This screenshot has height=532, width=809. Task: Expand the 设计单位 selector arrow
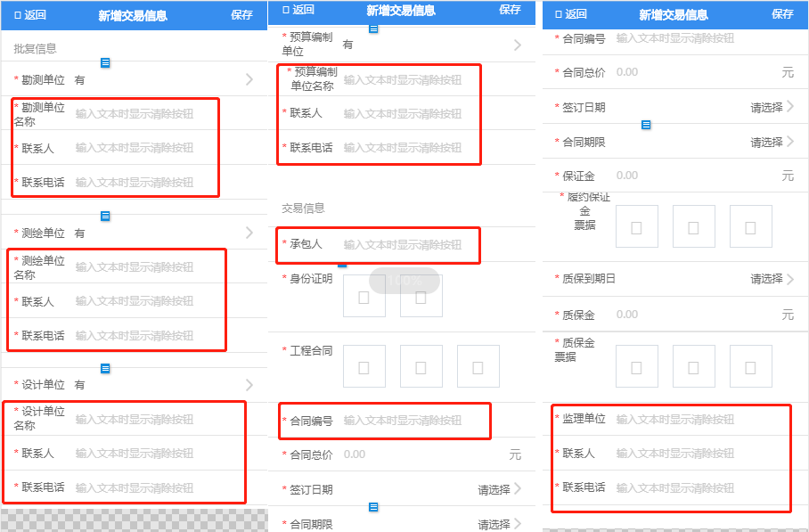(x=249, y=385)
